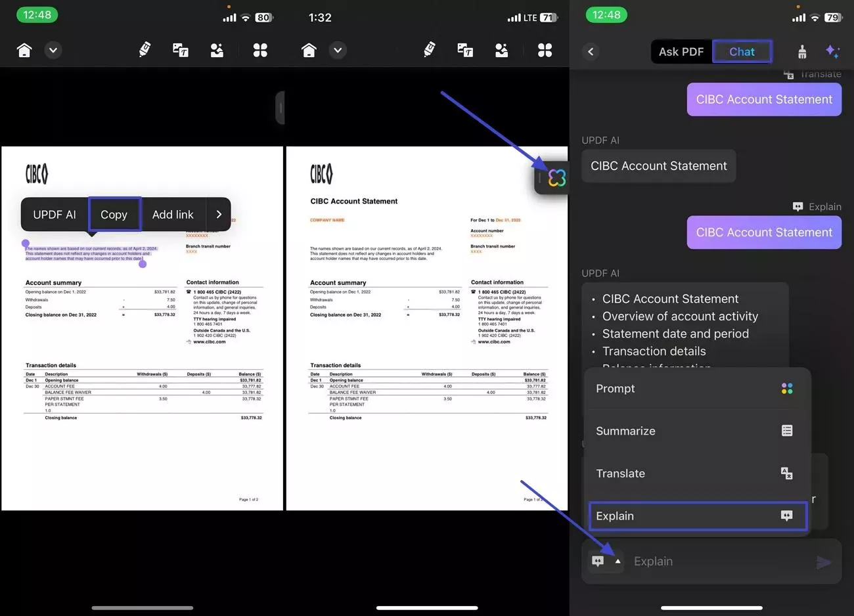Open the colorful UPDF AI floating button
This screenshot has width=854, height=616.
pyautogui.click(x=556, y=177)
